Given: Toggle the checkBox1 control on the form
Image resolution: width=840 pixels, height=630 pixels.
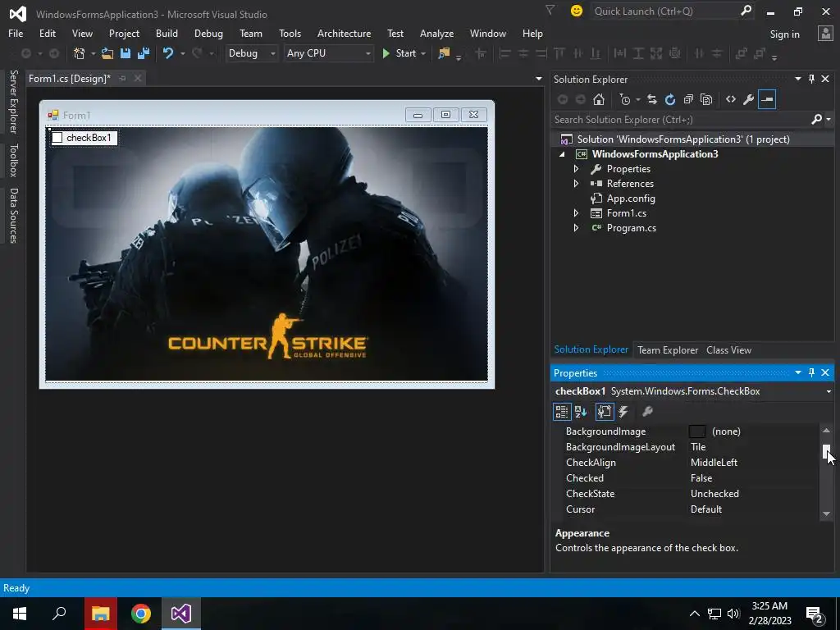Looking at the screenshot, I should pos(57,138).
